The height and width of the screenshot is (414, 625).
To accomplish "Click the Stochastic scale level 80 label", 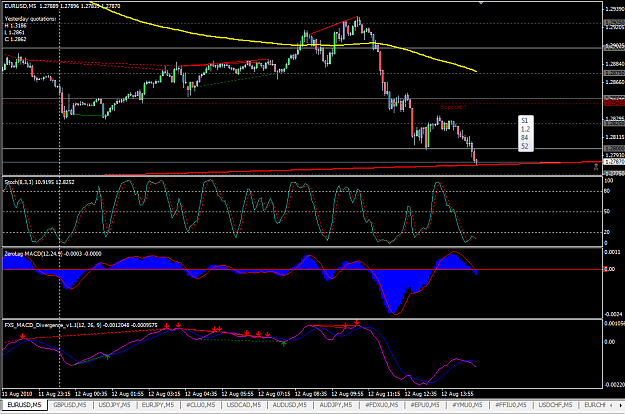I will [607, 191].
